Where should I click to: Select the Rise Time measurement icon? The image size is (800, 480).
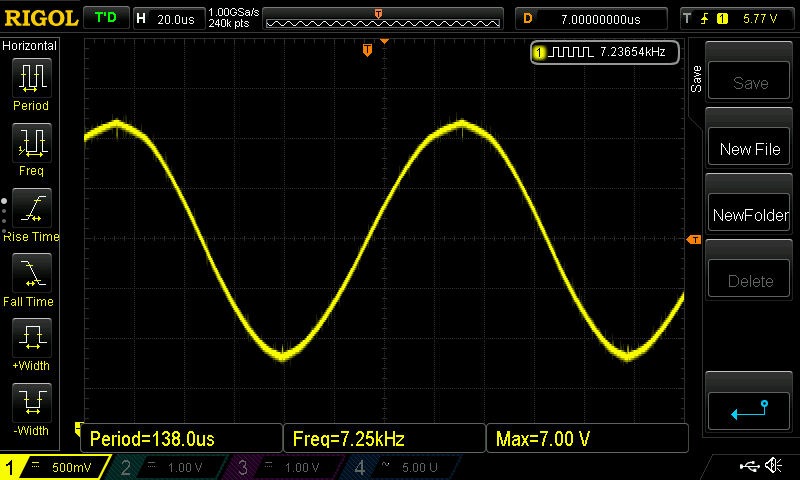[x=32, y=208]
